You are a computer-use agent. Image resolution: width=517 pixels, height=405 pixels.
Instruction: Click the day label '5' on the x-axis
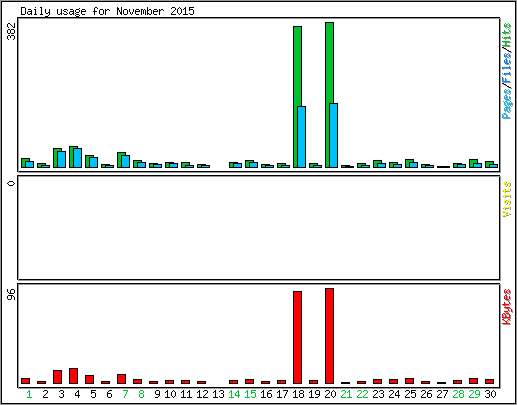coord(93,394)
